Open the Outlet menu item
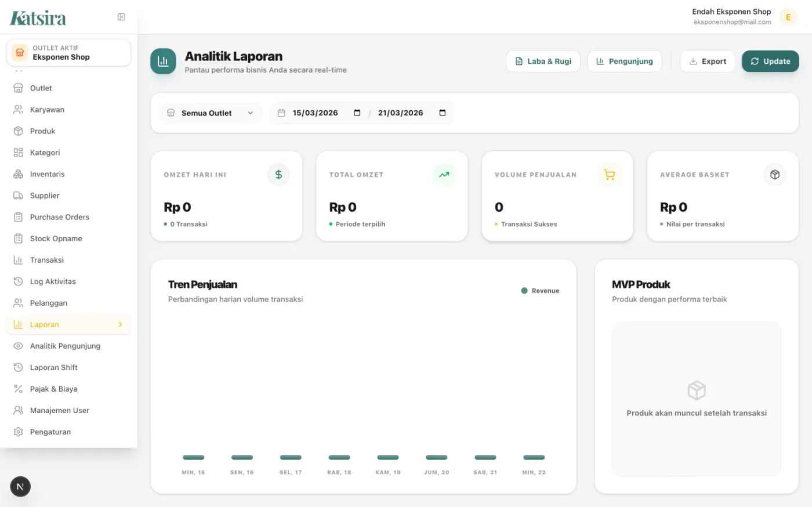 (68, 88)
